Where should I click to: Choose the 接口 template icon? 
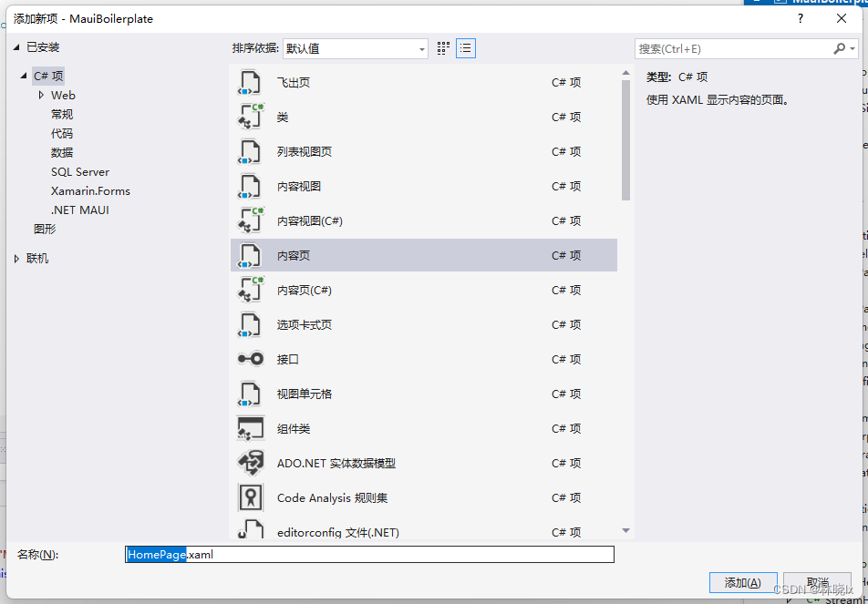pos(250,359)
